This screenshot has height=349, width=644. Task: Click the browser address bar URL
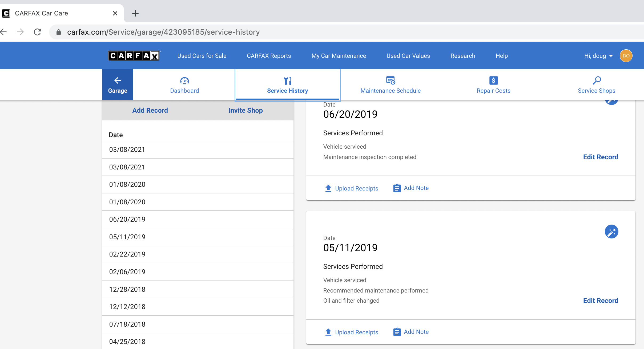[x=163, y=32]
